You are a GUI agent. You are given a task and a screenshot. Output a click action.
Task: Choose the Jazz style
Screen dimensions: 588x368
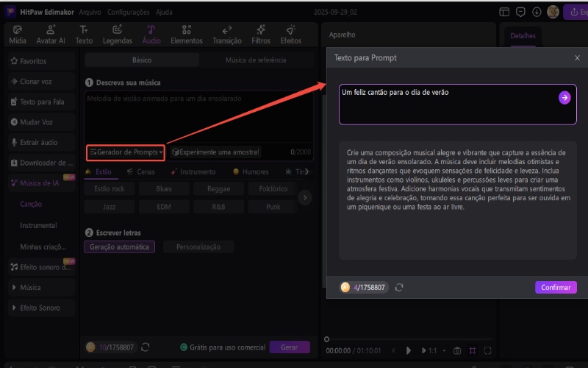(109, 207)
